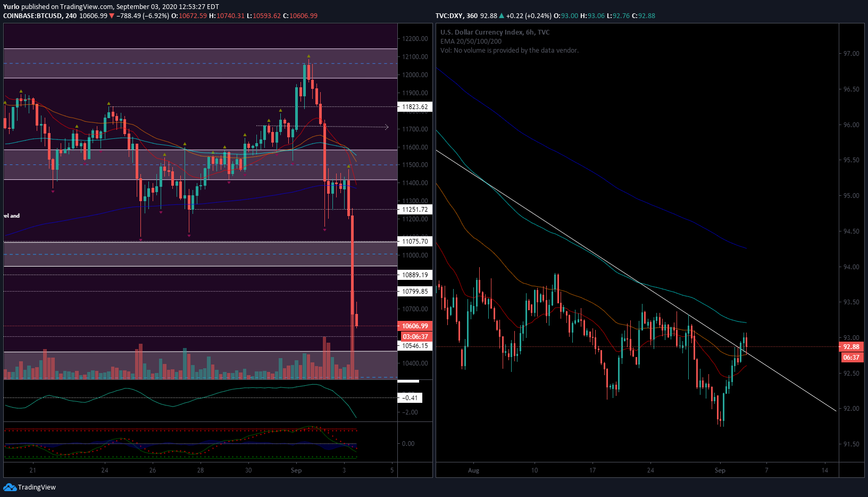Click the green up-triangle after 92.88 in header
The width and height of the screenshot is (868, 497).
tap(502, 15)
